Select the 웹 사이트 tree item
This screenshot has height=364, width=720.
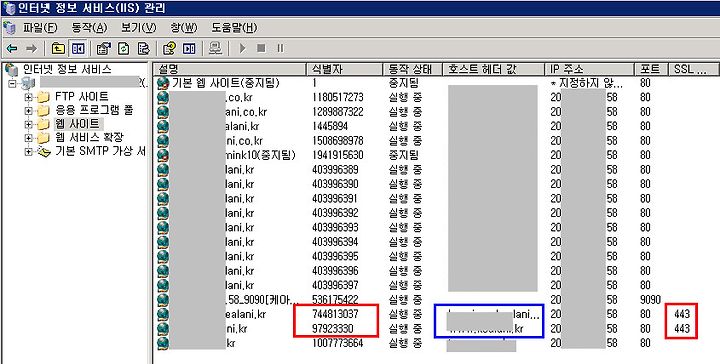pyautogui.click(x=77, y=124)
